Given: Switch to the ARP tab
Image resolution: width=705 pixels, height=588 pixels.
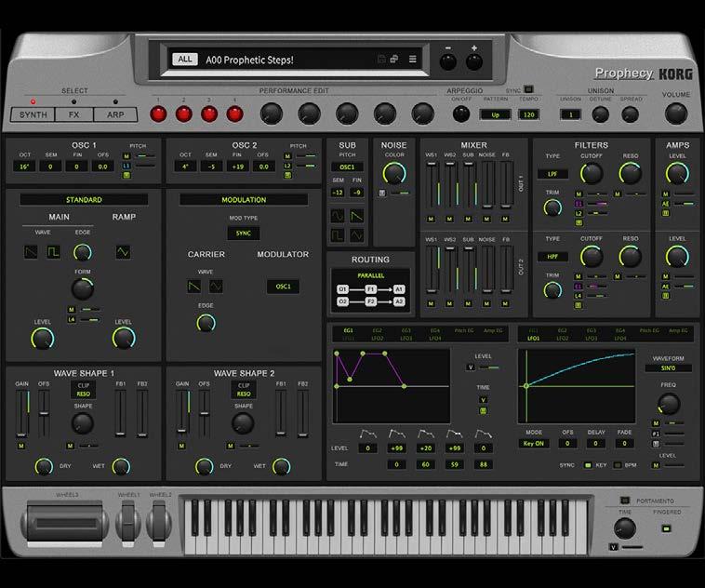Looking at the screenshot, I should click(115, 114).
